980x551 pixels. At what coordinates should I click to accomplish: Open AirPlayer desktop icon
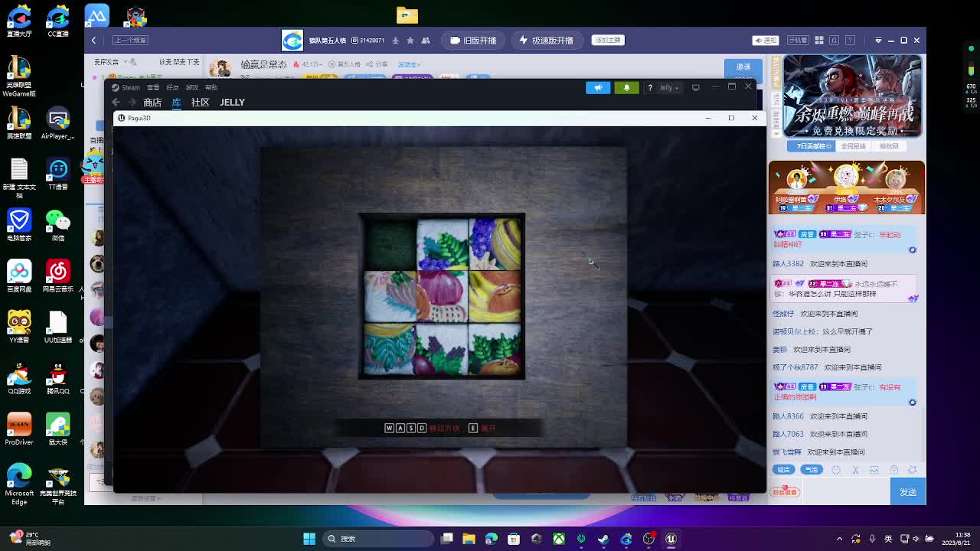[57, 123]
